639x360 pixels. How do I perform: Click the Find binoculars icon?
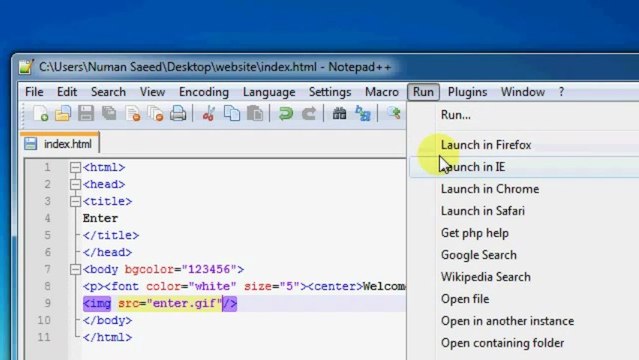(339, 113)
